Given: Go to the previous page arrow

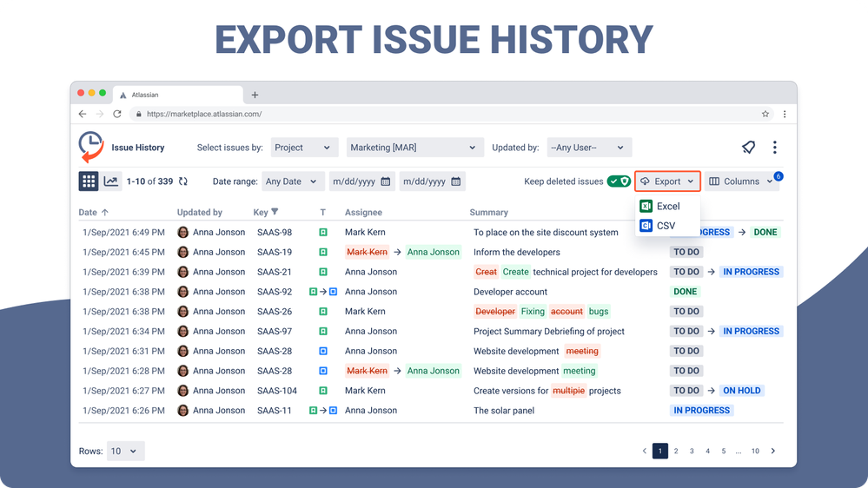Looking at the screenshot, I should tap(645, 451).
